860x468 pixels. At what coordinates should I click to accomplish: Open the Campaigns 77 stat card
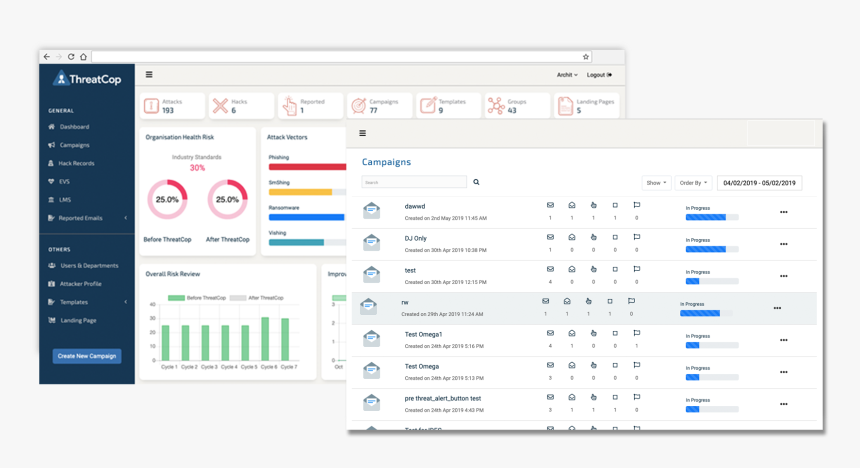click(379, 105)
